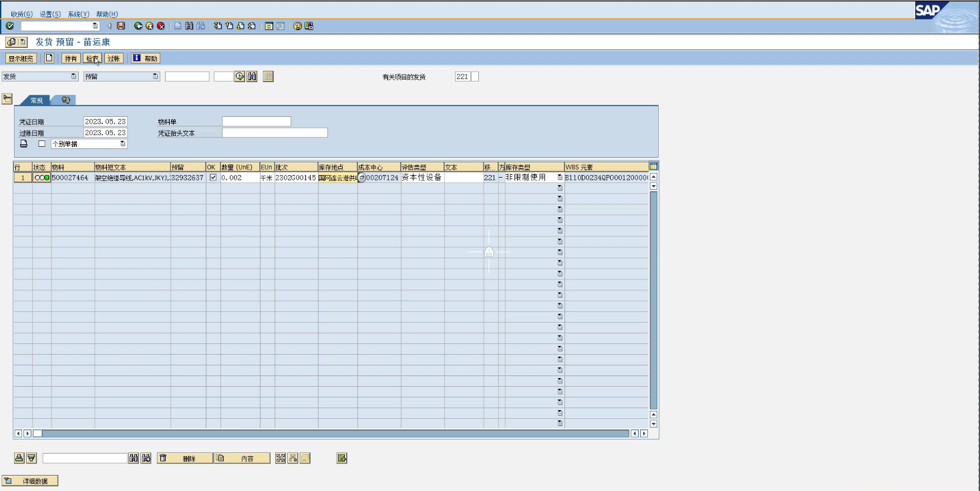Click the 凭证抬头文本 input field

[x=275, y=133]
